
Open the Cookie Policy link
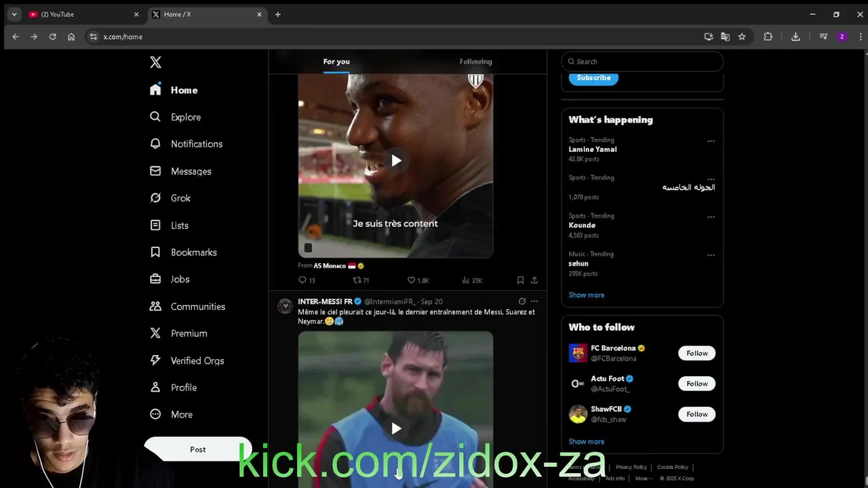click(673, 467)
